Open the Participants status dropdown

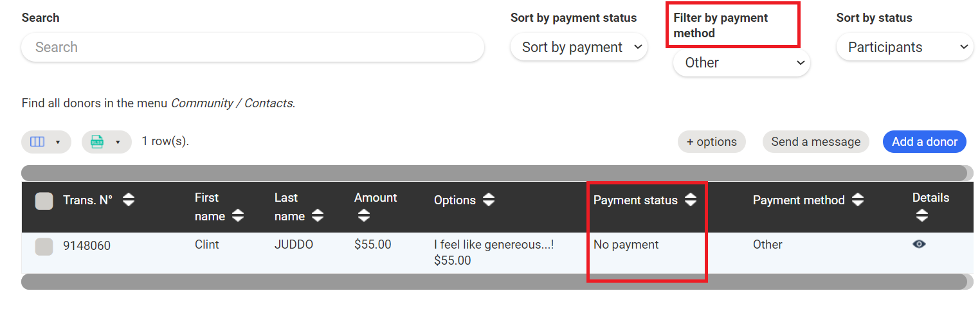point(905,48)
